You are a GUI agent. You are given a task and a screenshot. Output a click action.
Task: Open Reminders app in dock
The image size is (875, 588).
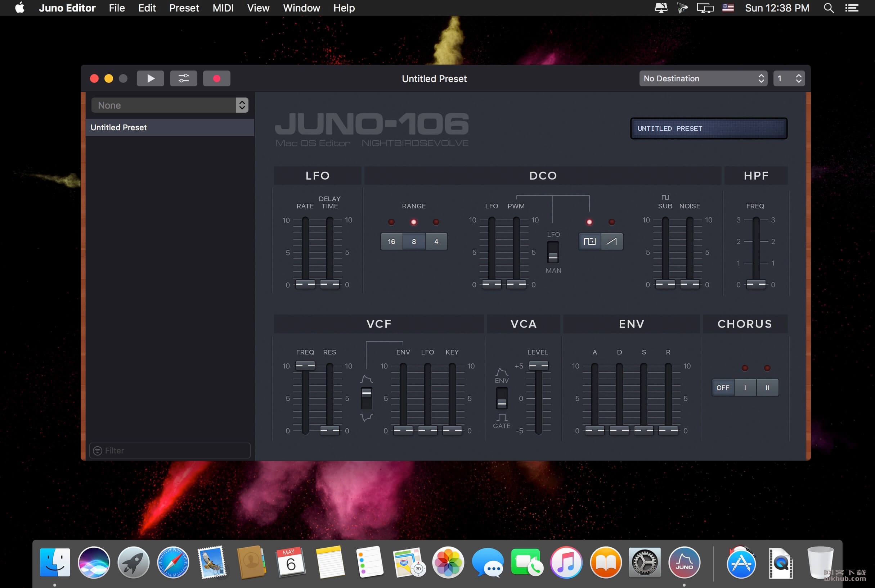click(x=369, y=562)
